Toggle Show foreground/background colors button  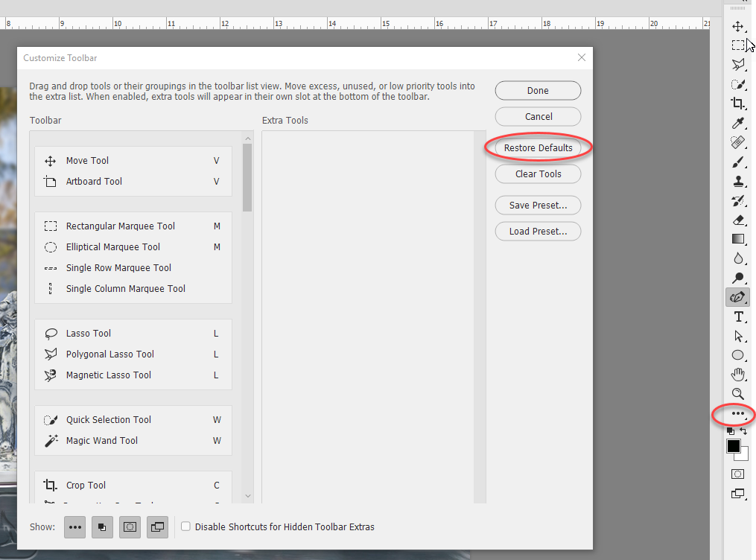[x=102, y=526]
